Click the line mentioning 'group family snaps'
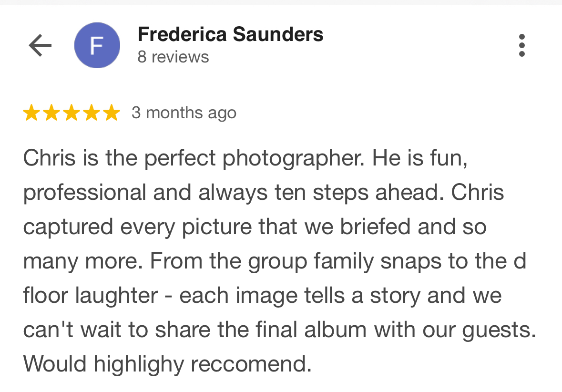This screenshot has width=562, height=392. tap(274, 262)
